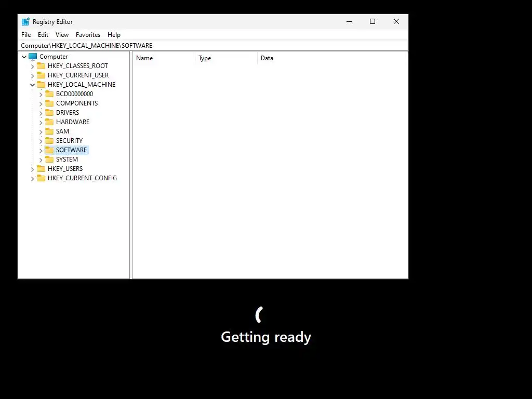Screen dimensions: 532x399
Task: Click the HKEY_USERS folder icon
Action: [41, 169]
